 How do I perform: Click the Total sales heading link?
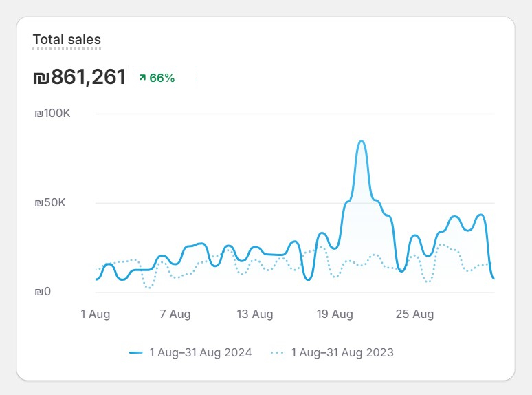(67, 40)
